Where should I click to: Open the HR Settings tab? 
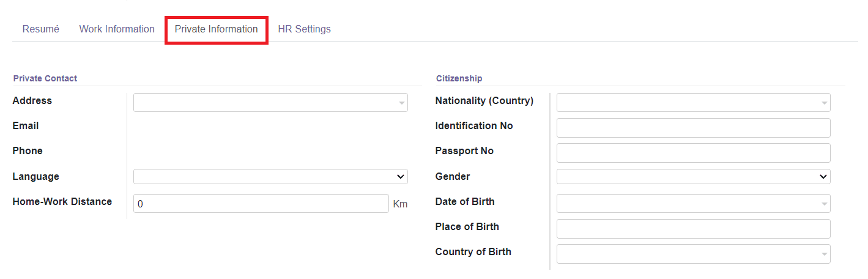(x=304, y=29)
